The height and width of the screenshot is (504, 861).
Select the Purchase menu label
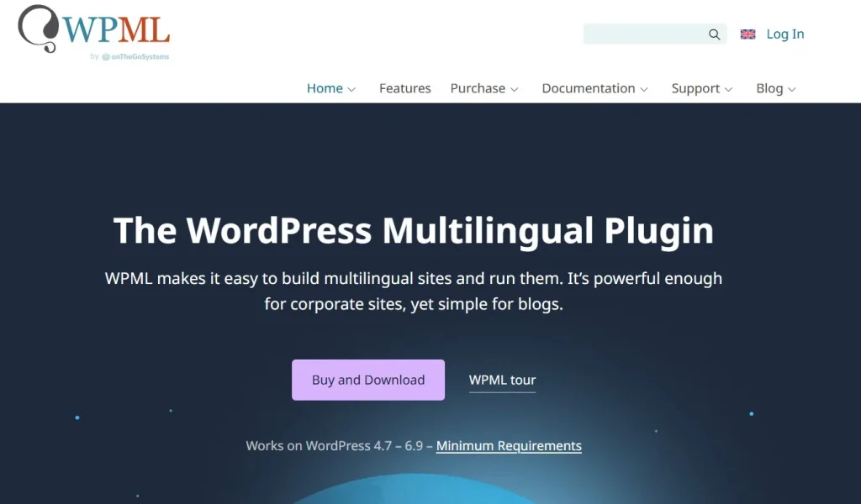478,88
